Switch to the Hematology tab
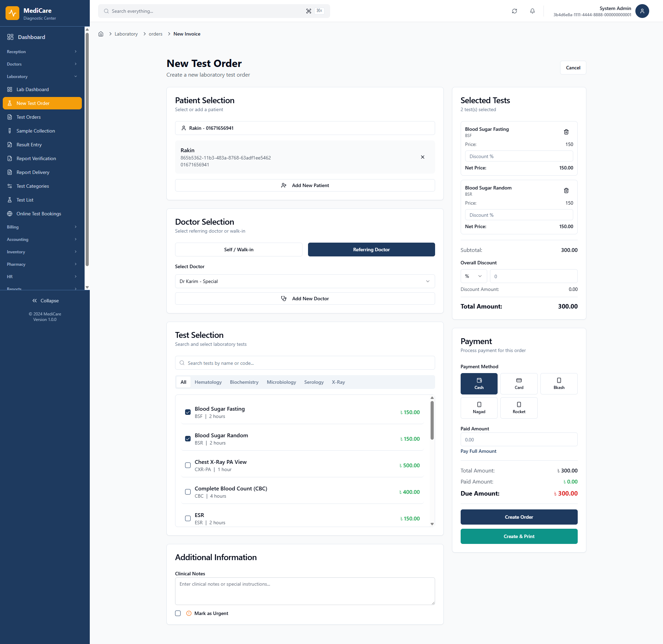This screenshot has height=644, width=663. tap(208, 382)
